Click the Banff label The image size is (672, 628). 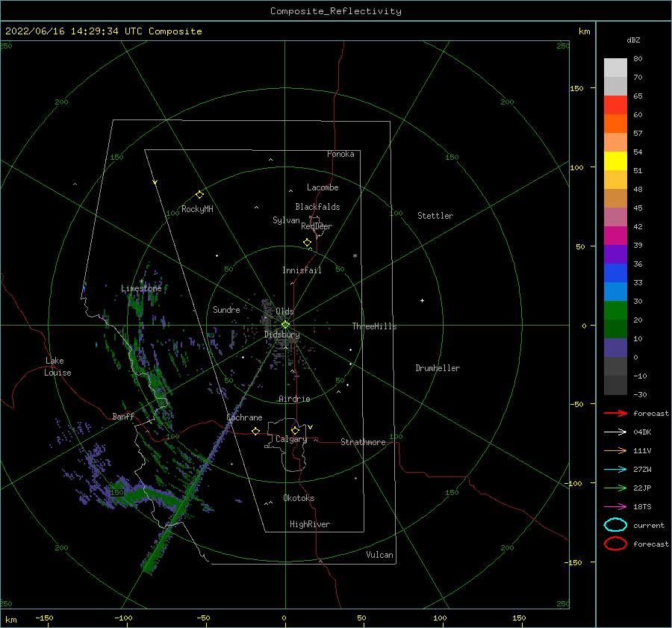[123, 416]
